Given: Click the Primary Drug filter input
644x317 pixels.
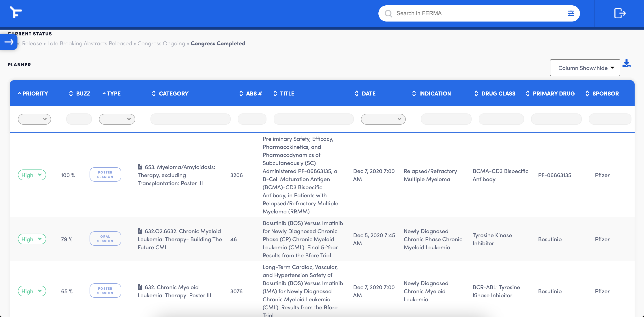Looking at the screenshot, I should coord(556,119).
